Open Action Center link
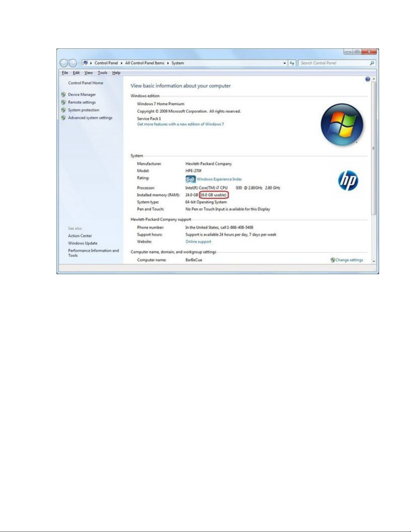This screenshot has width=411, height=532. (x=80, y=236)
